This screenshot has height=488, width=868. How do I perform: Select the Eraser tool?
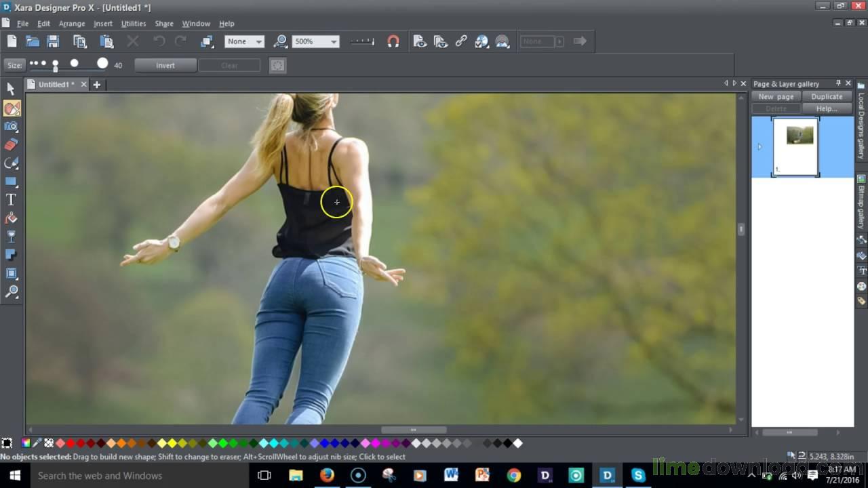[x=11, y=144]
